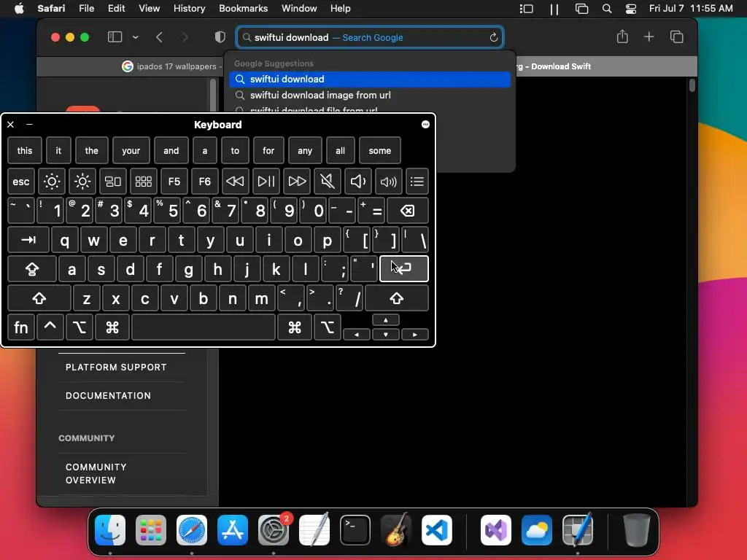Viewport: 747px width, 560px height.
Task: Click the Return key on the on-screen keyboard
Action: click(403, 269)
